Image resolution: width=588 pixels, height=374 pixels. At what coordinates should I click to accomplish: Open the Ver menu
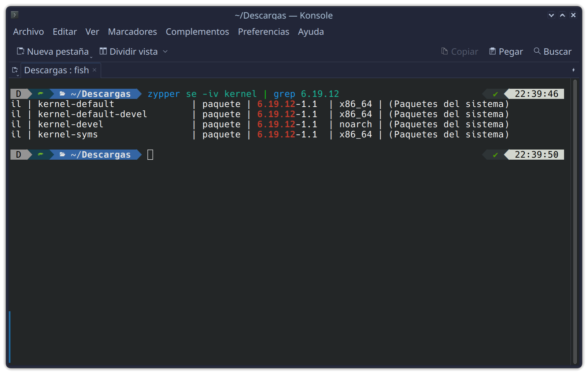point(92,32)
